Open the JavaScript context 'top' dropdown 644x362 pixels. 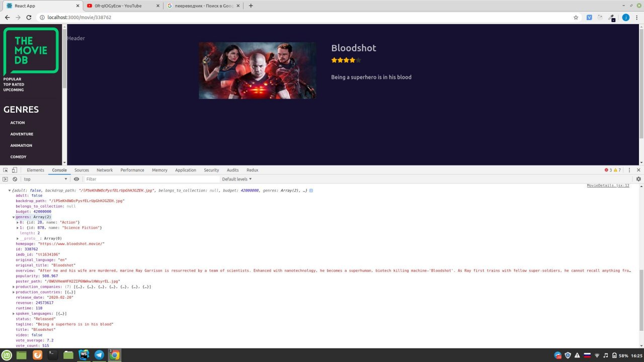tap(45, 179)
